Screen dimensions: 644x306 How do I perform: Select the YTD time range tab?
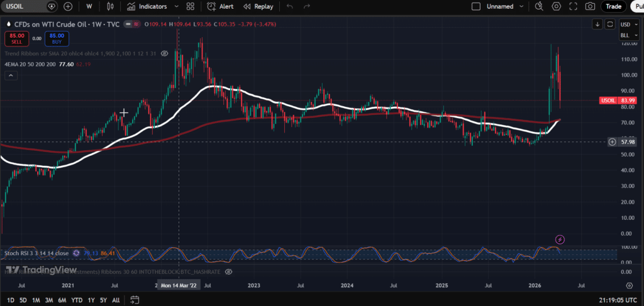77,300
